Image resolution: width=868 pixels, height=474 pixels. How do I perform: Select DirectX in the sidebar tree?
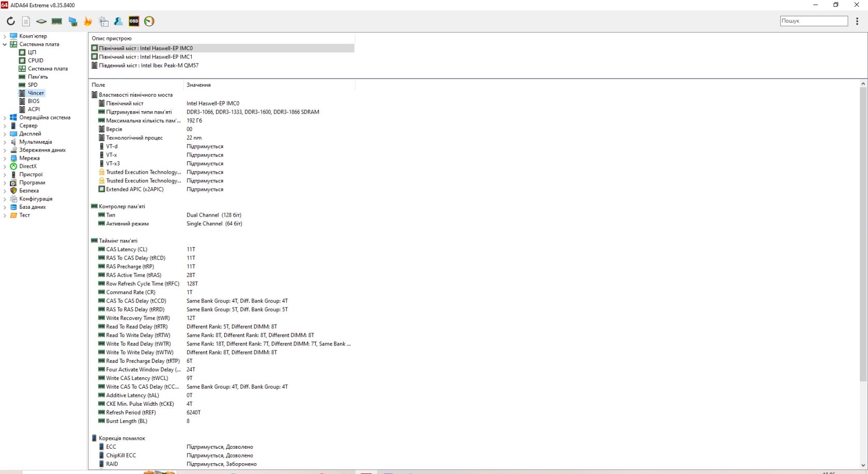[28, 166]
